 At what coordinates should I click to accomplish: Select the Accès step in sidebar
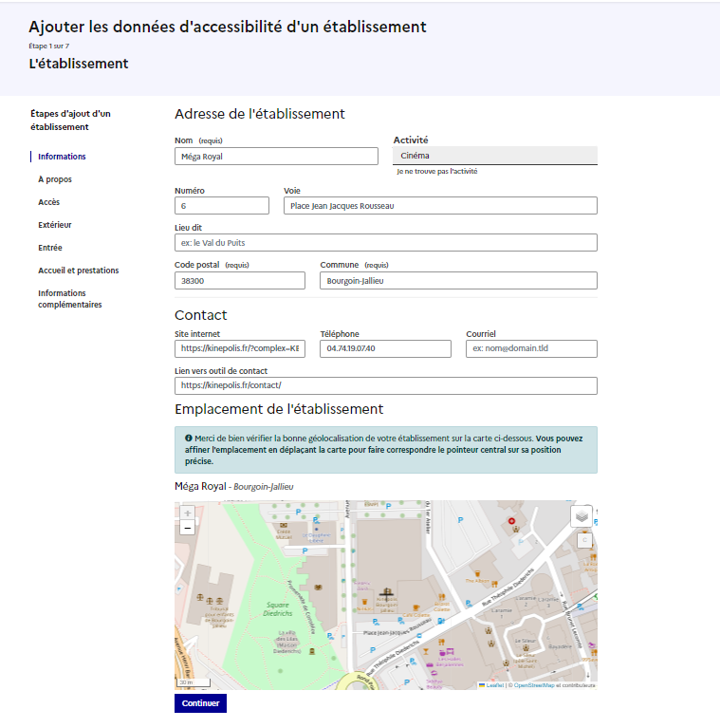(x=49, y=202)
